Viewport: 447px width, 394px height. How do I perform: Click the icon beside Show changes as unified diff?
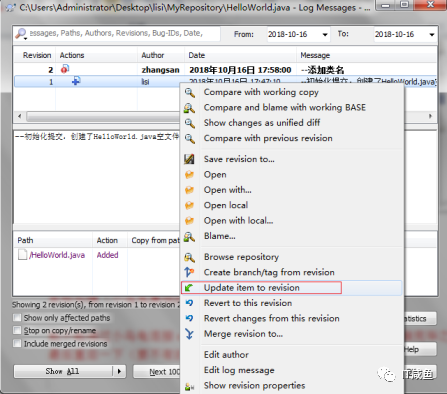point(190,123)
